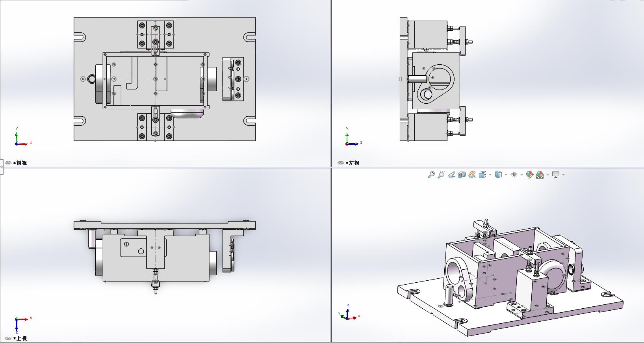Select the *前视 view label
Image resolution: width=644 pixels, height=343 pixels.
(x=20, y=163)
